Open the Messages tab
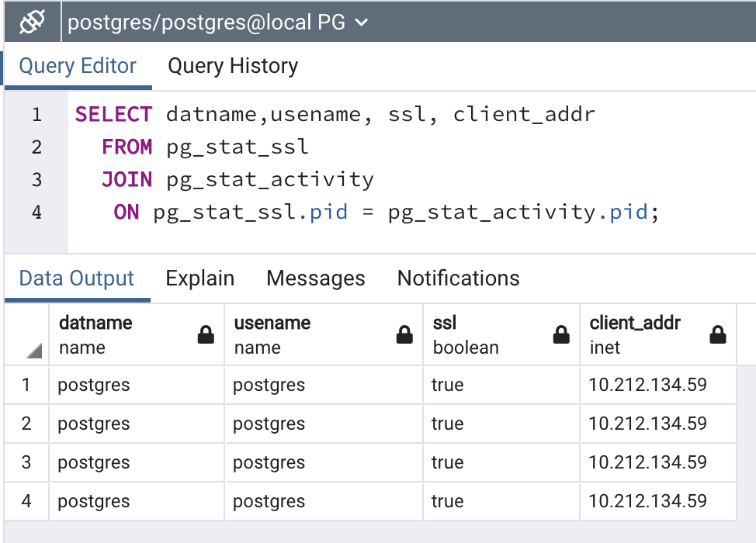 click(316, 278)
